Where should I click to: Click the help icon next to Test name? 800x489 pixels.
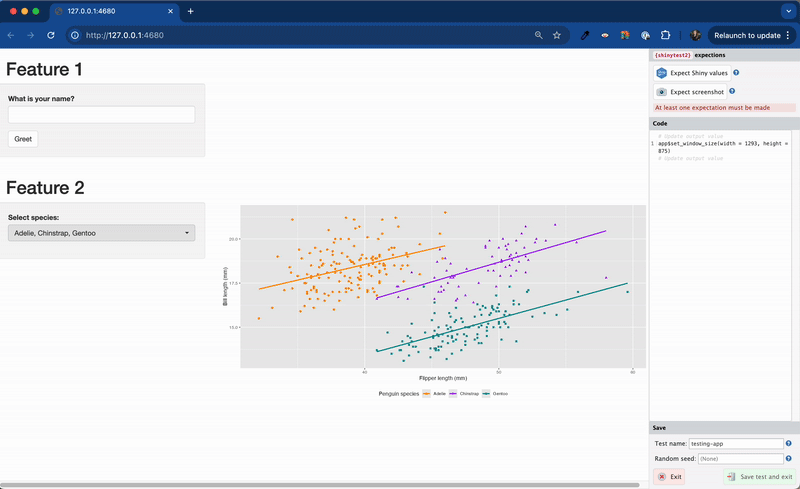(x=789, y=443)
